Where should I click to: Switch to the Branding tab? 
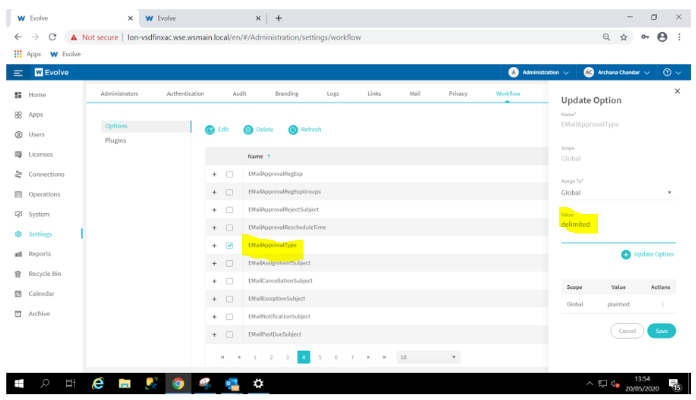[287, 93]
